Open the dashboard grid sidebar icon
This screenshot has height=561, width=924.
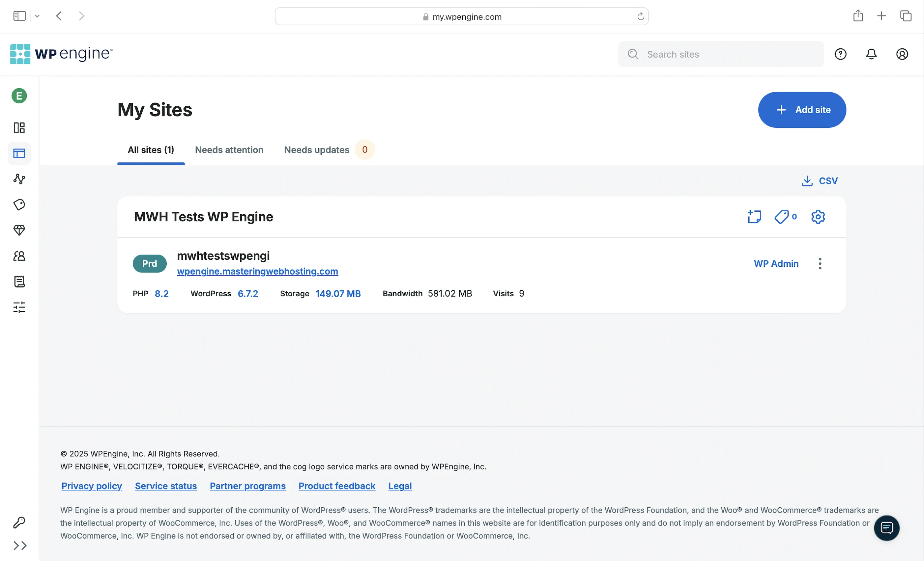(x=19, y=128)
